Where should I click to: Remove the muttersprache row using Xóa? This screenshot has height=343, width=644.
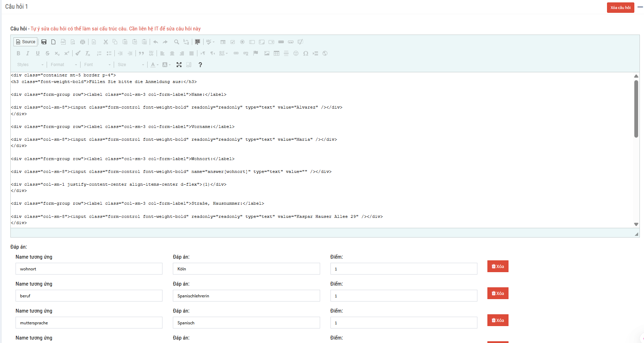[x=497, y=320]
